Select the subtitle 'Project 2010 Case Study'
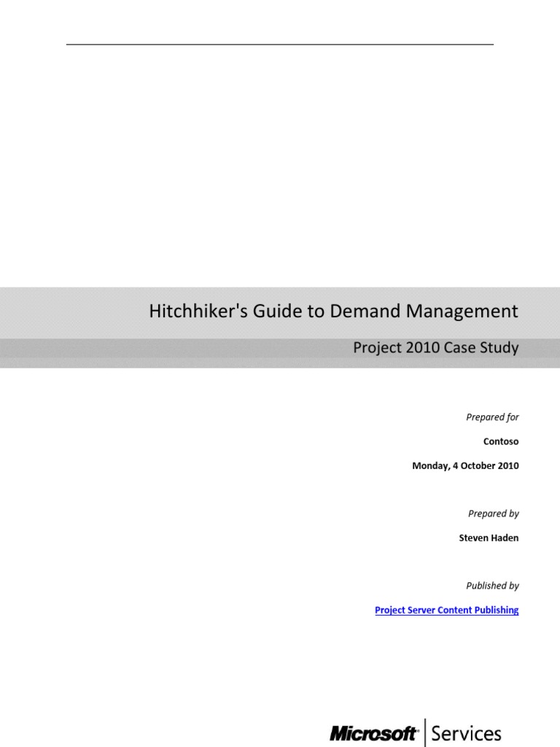Screen dimensions: 560x747 pos(436,348)
